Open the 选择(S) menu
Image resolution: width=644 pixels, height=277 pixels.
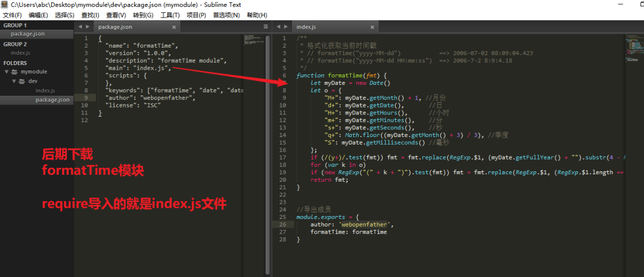[64, 15]
